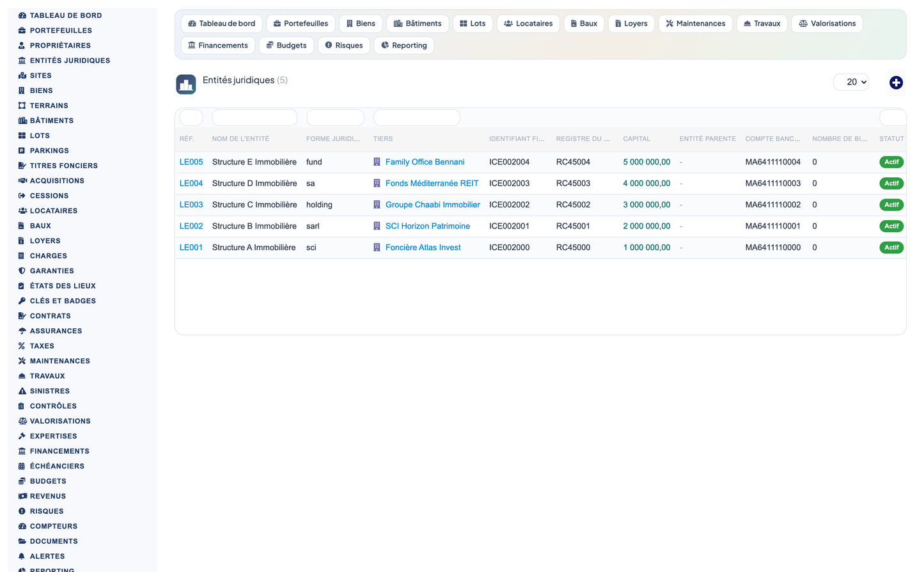
Task: Click building icon beside Groupe Chaabi Immobilier
Action: pos(377,205)
